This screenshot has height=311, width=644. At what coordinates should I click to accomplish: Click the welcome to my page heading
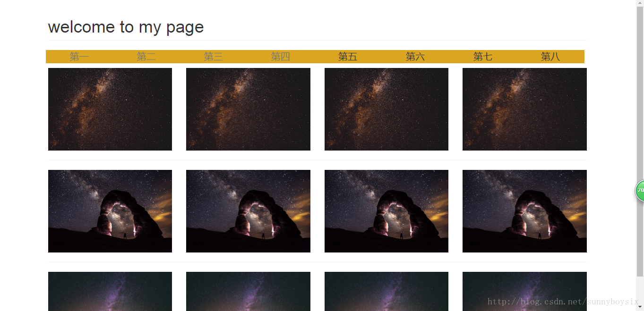point(126,27)
